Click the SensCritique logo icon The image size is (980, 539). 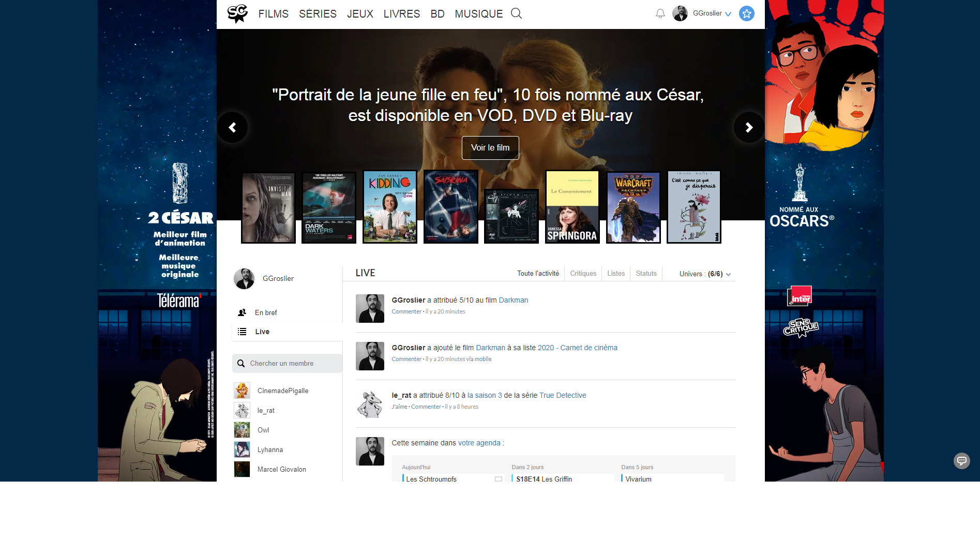[x=237, y=13]
